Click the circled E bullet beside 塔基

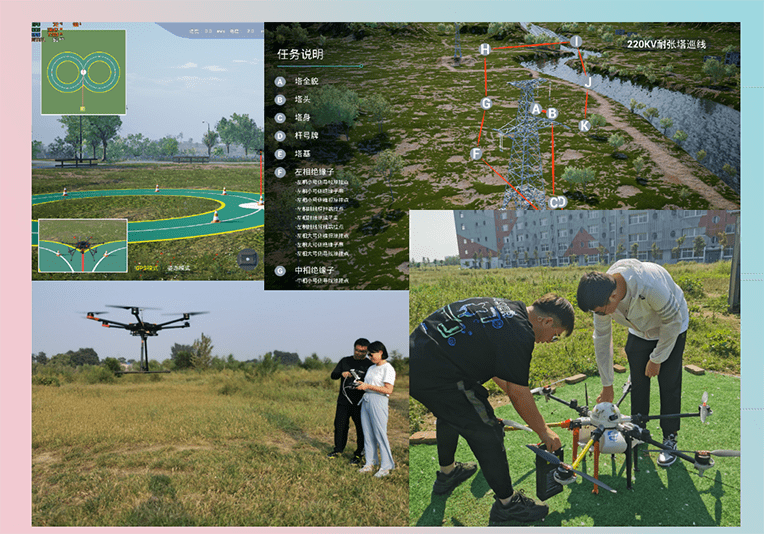280,154
